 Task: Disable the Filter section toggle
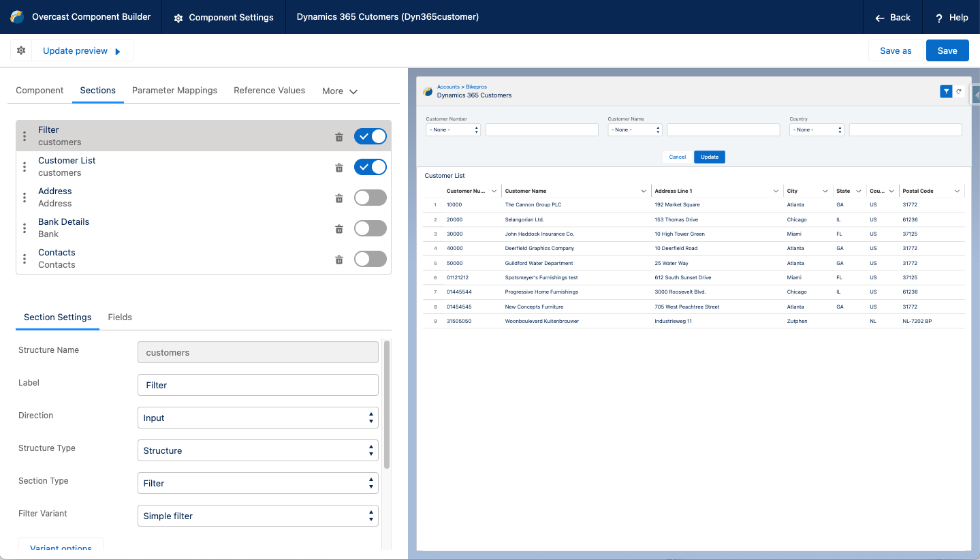point(370,136)
